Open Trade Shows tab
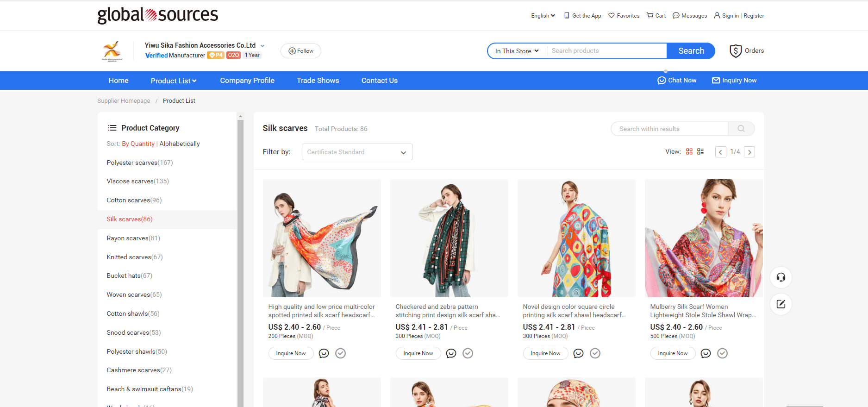The height and width of the screenshot is (407, 868). click(x=318, y=81)
